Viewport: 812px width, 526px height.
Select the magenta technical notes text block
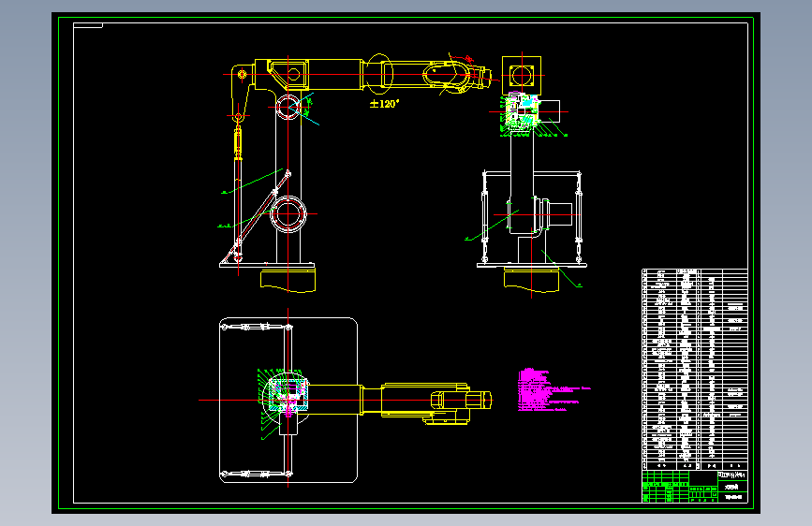pos(554,390)
